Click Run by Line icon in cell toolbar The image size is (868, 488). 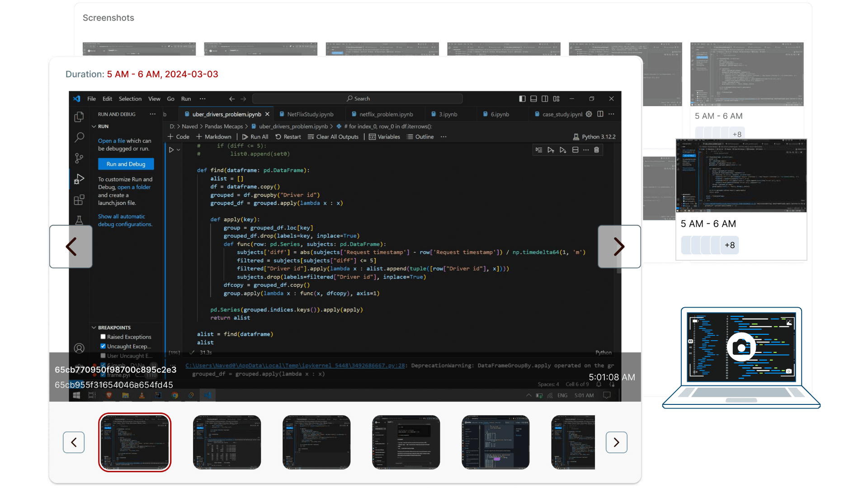(x=539, y=150)
